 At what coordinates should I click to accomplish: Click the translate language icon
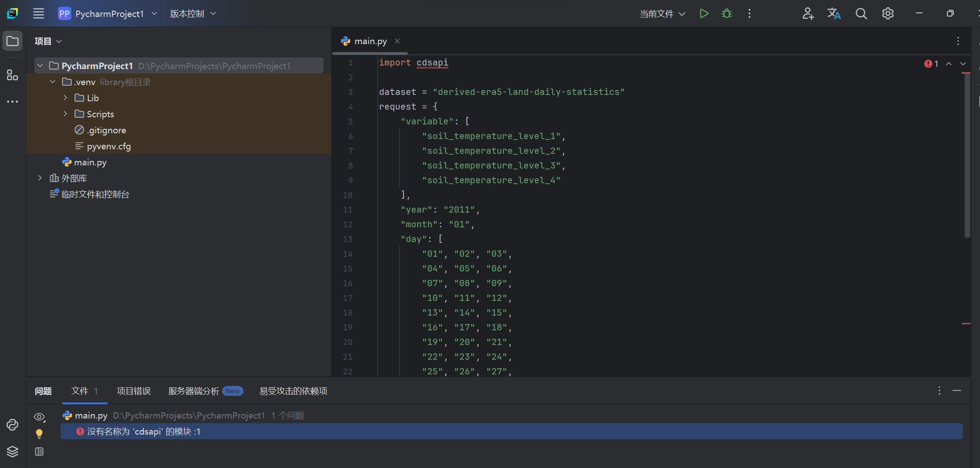(834, 13)
